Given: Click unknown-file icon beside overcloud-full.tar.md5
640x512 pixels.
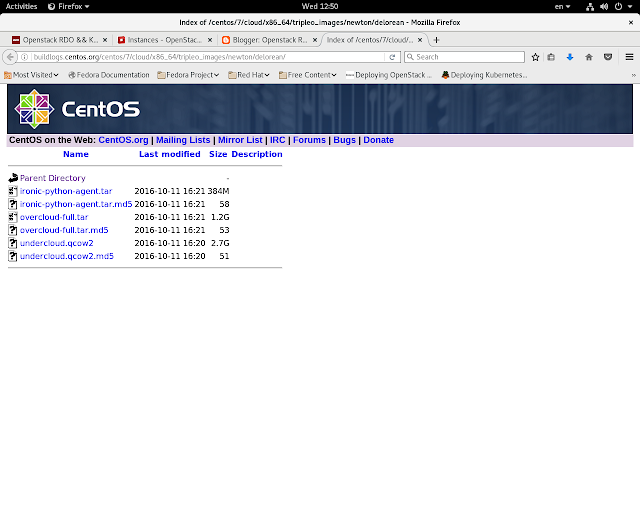Looking at the screenshot, I should pyautogui.click(x=13, y=230).
